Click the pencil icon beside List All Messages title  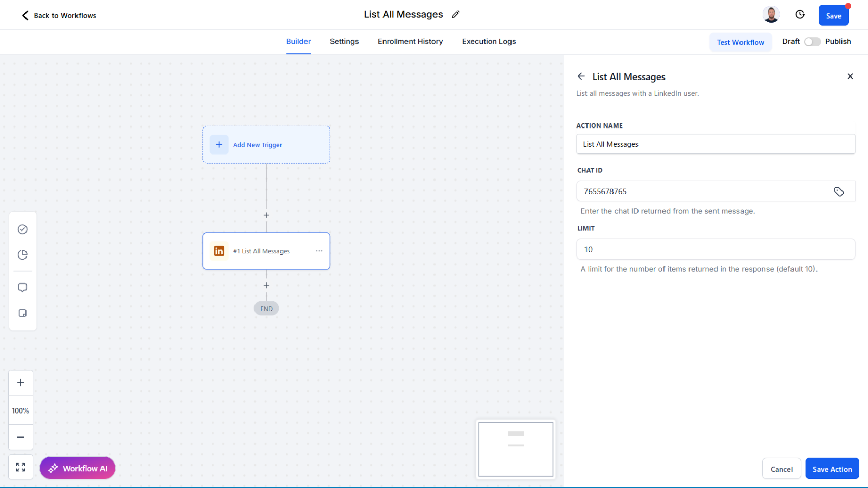455,14
